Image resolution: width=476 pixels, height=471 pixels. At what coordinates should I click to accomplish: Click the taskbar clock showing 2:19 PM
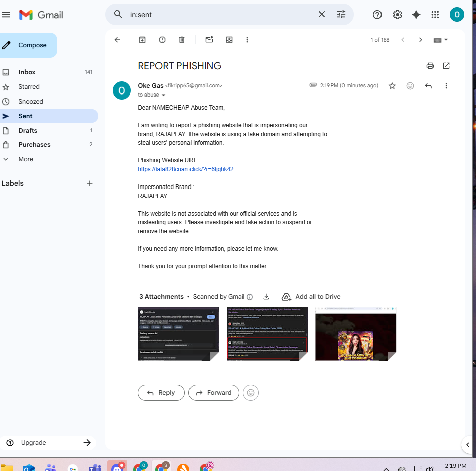[456, 466]
